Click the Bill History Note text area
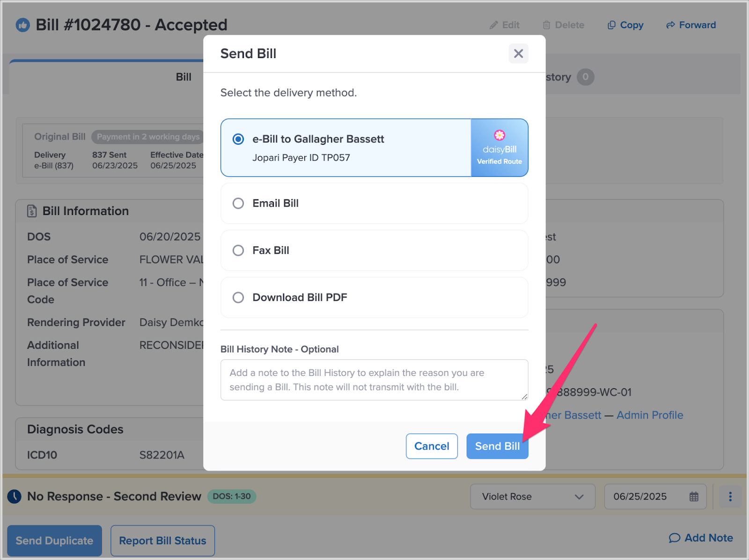This screenshot has height=560, width=749. pyautogui.click(x=374, y=380)
